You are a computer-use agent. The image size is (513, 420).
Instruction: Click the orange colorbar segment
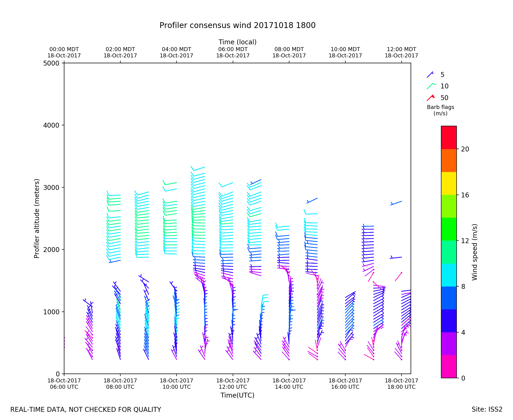tap(449, 160)
